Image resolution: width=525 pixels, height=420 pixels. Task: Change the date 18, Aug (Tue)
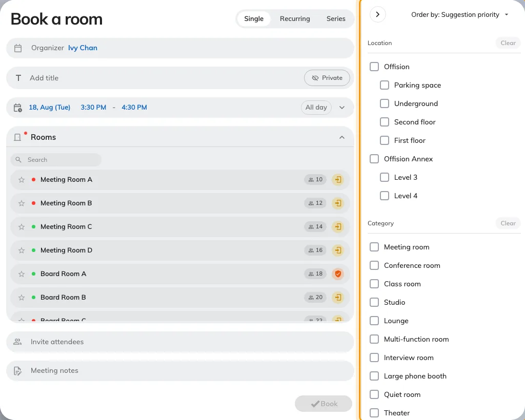tap(50, 108)
